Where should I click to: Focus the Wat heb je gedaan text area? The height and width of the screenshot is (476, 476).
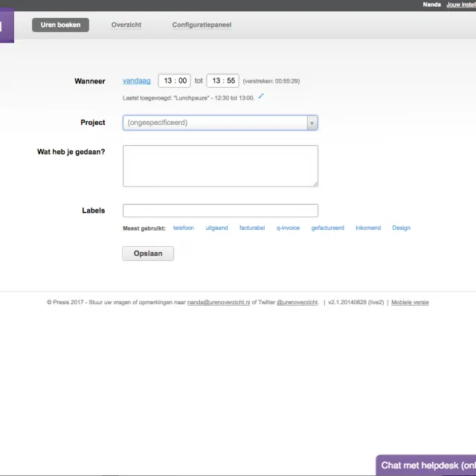(220, 166)
